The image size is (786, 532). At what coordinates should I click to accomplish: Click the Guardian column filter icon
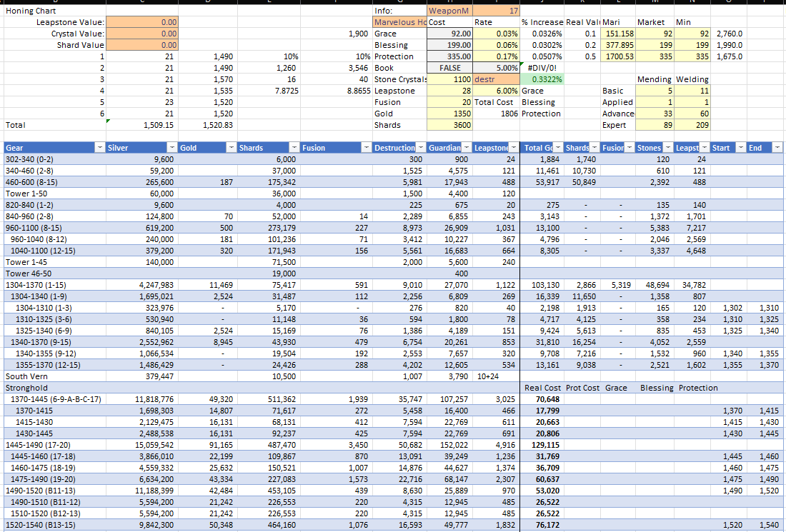click(x=465, y=146)
